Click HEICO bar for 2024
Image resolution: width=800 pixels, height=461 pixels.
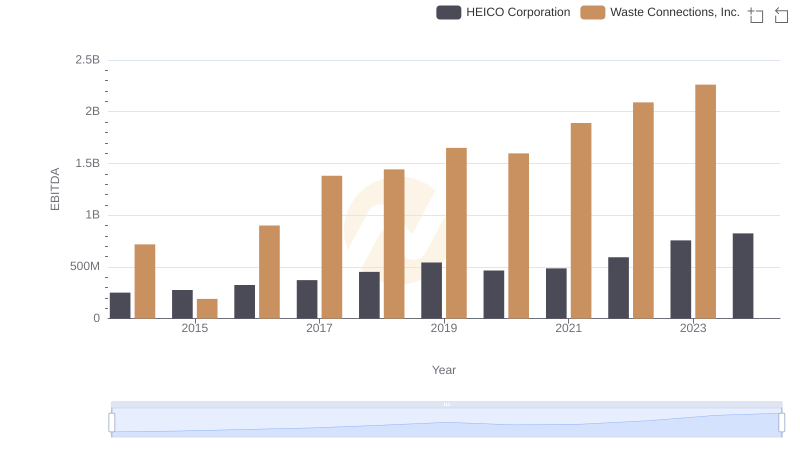tap(743, 276)
